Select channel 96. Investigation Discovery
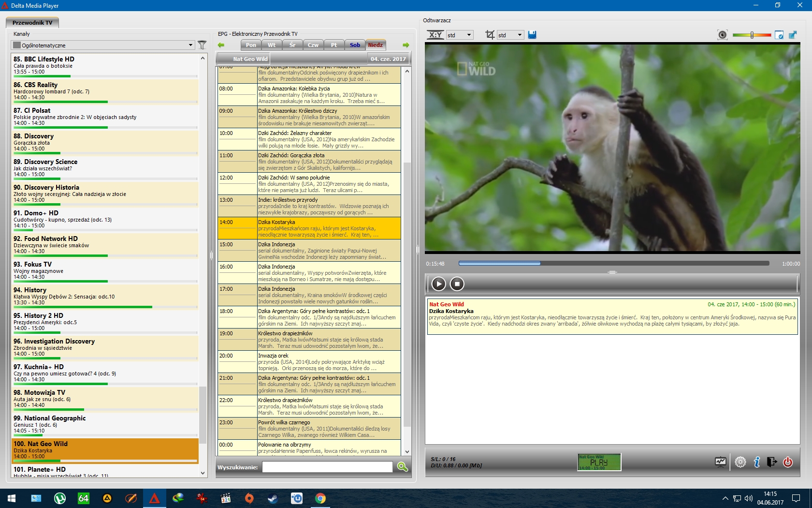This screenshot has width=812, height=508. [105, 347]
